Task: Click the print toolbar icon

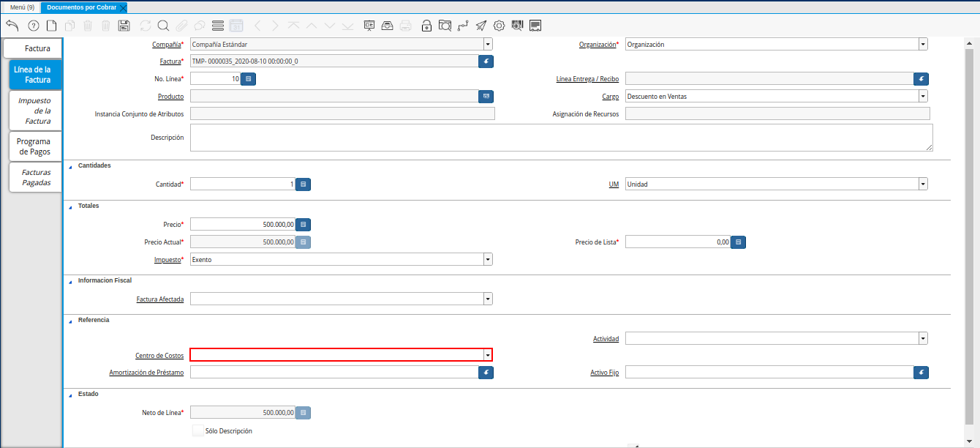Action: pyautogui.click(x=406, y=26)
